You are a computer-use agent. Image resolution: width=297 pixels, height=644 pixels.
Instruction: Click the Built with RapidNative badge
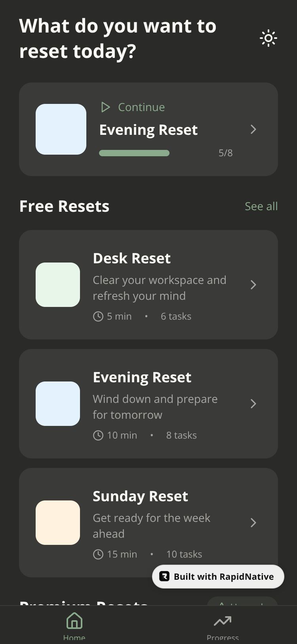click(218, 577)
